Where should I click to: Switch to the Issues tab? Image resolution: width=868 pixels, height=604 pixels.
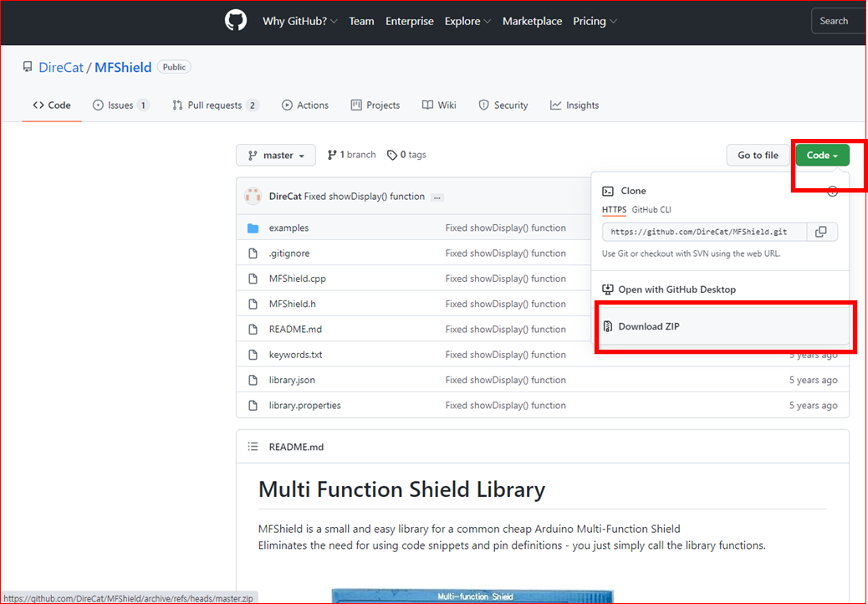point(120,105)
